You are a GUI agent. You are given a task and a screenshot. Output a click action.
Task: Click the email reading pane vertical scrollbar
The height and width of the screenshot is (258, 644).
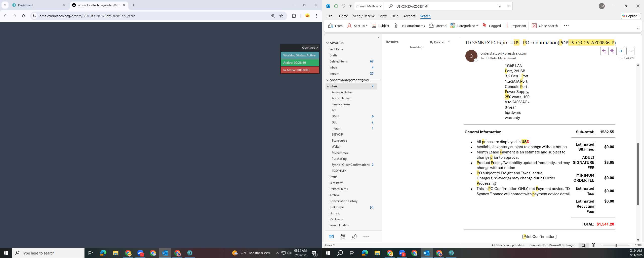coord(638,174)
